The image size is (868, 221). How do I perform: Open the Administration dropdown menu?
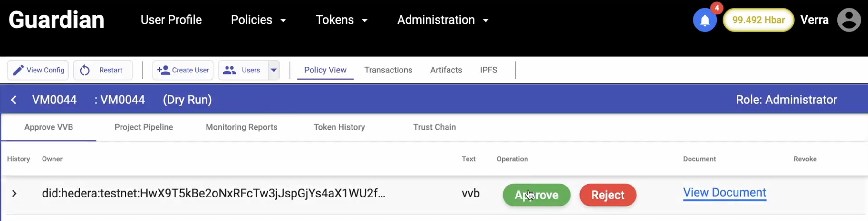pos(442,20)
